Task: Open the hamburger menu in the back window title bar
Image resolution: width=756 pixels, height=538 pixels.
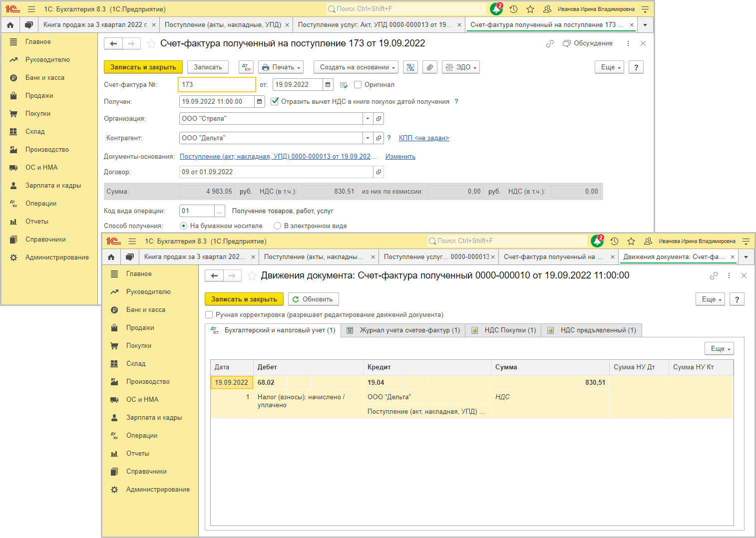Action: tap(31, 9)
